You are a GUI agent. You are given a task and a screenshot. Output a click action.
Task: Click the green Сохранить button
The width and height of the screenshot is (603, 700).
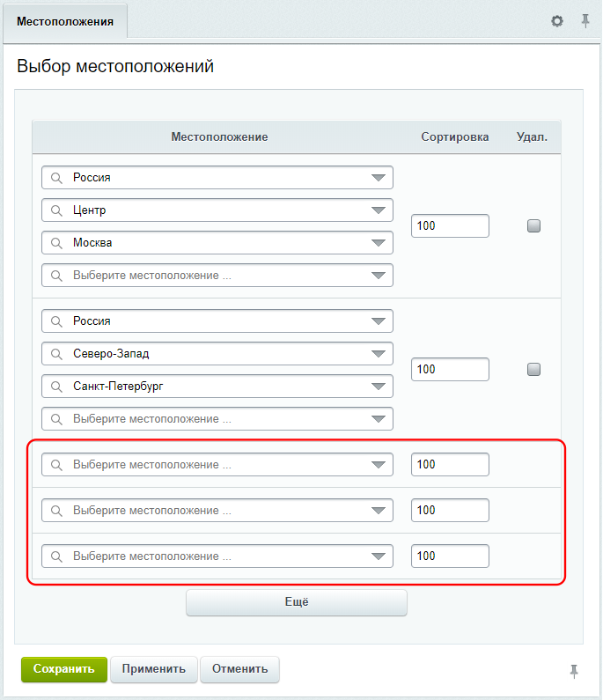click(x=64, y=669)
